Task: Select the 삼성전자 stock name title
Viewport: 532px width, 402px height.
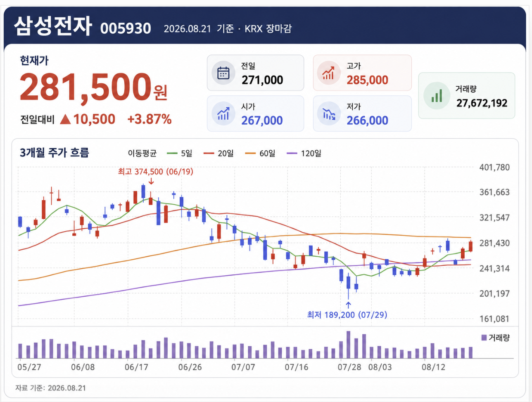Action: 53,26
